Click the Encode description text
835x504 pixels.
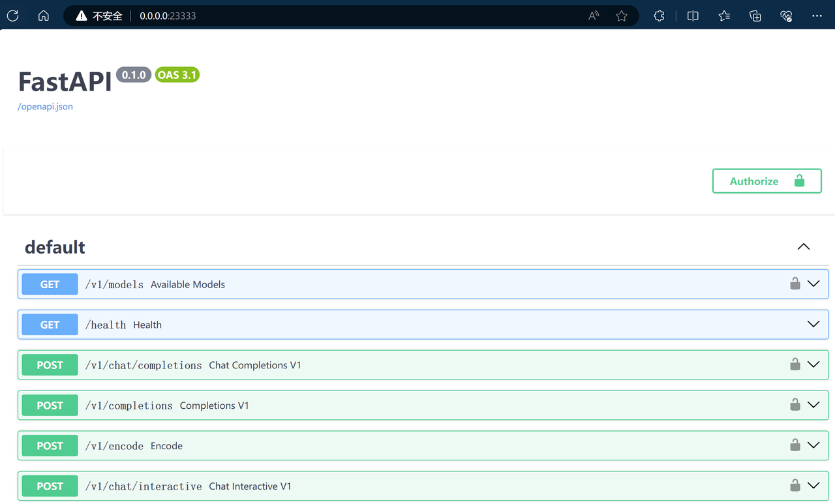pyautogui.click(x=166, y=446)
